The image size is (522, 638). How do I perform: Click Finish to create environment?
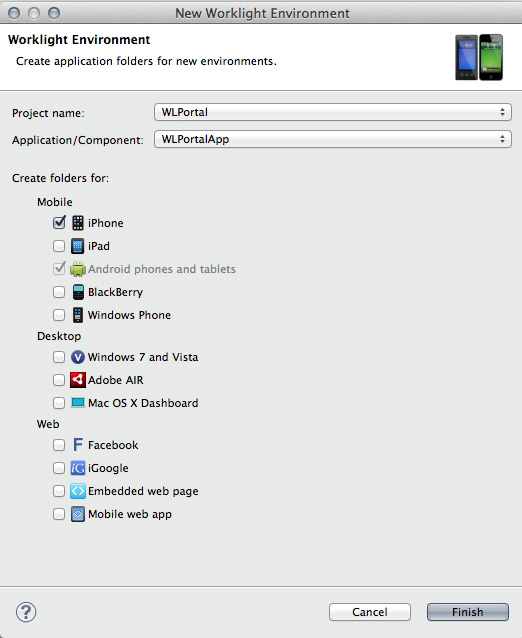(467, 612)
